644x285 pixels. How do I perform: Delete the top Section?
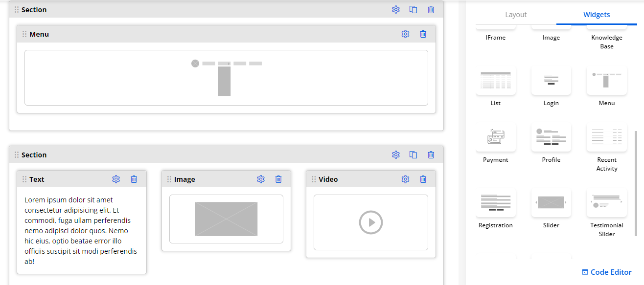(x=431, y=10)
